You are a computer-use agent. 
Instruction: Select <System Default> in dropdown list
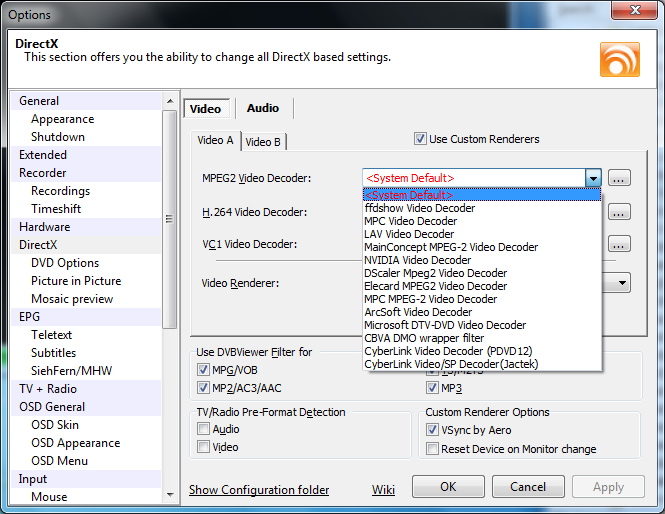pyautogui.click(x=482, y=195)
